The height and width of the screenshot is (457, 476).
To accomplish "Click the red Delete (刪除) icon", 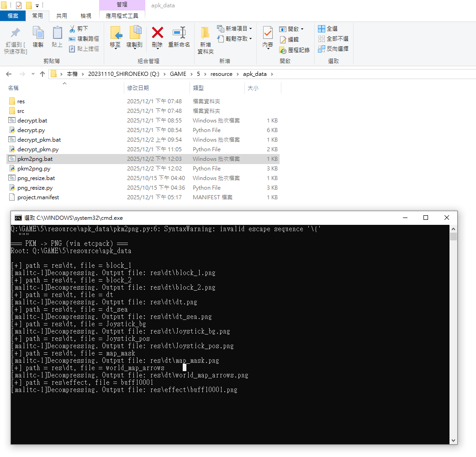I will coord(157,33).
